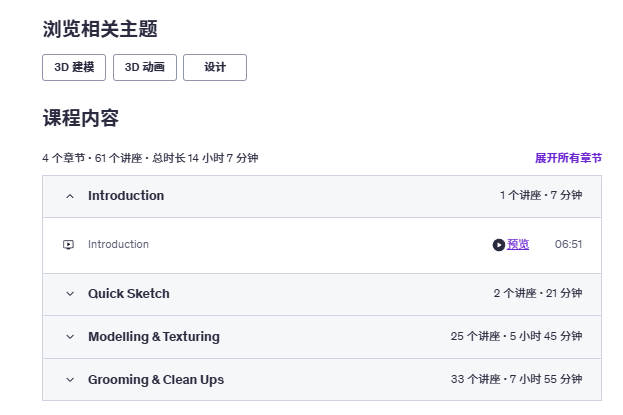
Task: Expand the Quick Sketch chevron
Action: tap(70, 294)
